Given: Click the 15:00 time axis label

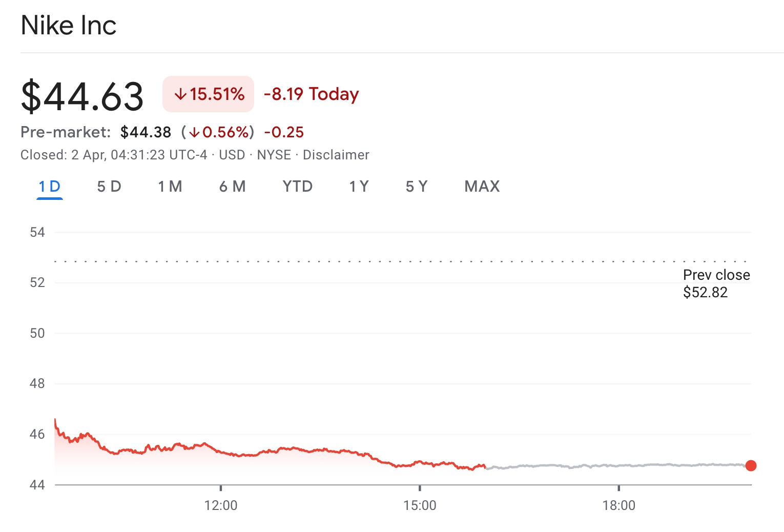Looking at the screenshot, I should [420, 506].
